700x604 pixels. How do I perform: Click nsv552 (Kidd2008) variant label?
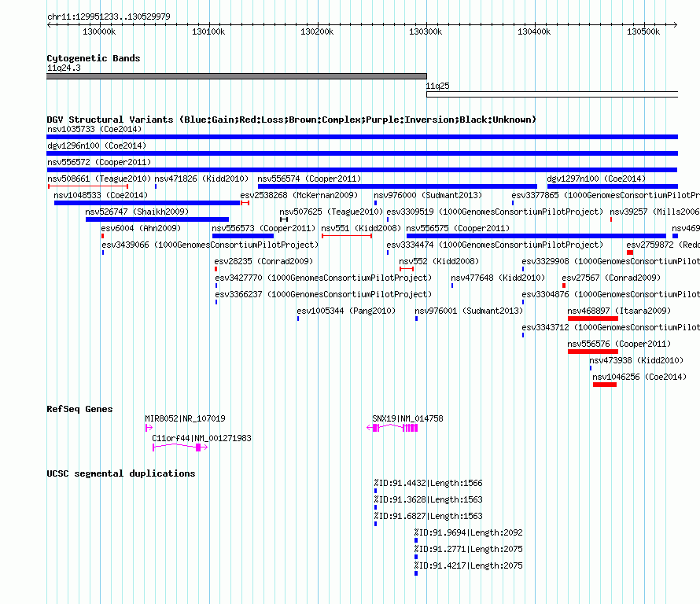439,262
